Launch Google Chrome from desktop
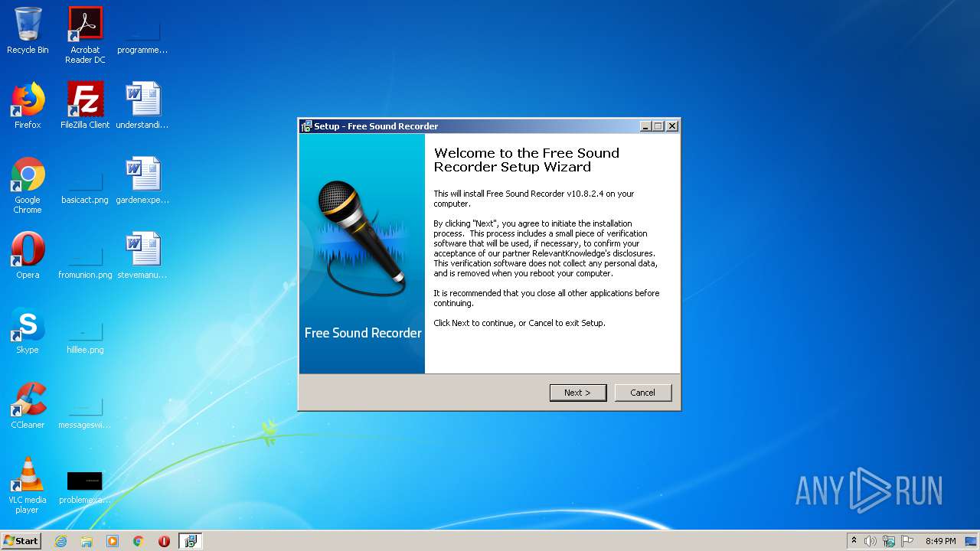980x551 pixels. point(28,185)
